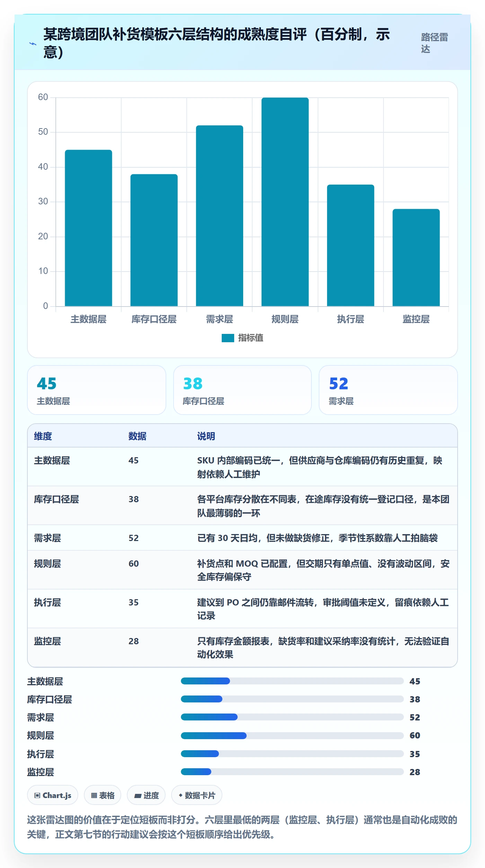Click the chart title heading text
Screen dimensions: 485x868
pos(217,43)
